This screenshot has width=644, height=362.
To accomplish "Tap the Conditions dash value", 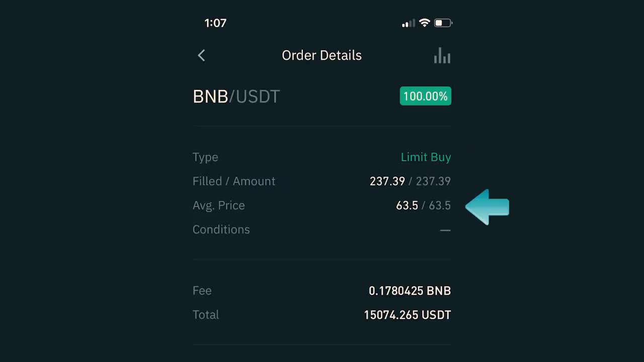I will (x=445, y=230).
